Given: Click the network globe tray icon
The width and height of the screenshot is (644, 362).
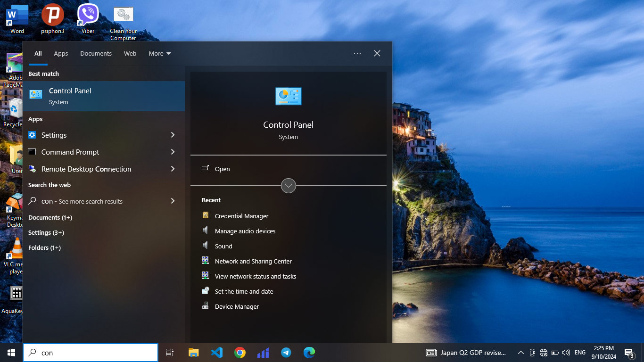Looking at the screenshot, I should pos(544,353).
